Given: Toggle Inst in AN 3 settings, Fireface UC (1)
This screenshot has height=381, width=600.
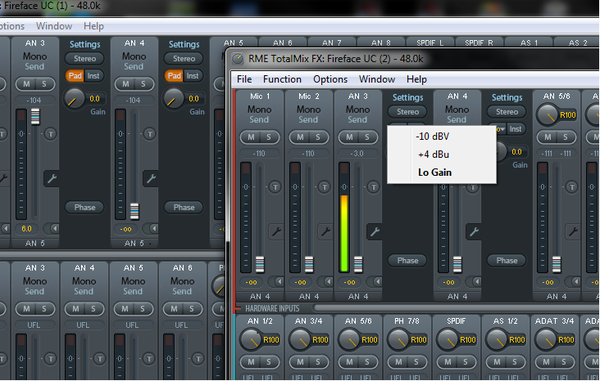Looking at the screenshot, I should click(93, 76).
